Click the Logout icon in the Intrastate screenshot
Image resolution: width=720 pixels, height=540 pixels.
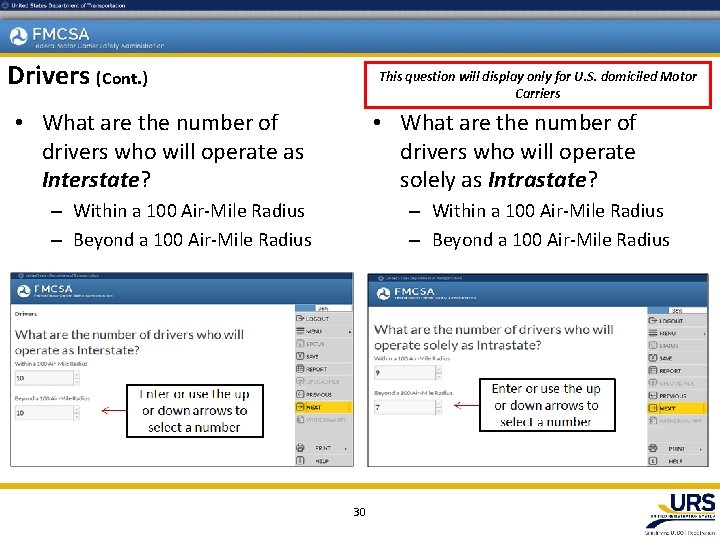point(652,321)
